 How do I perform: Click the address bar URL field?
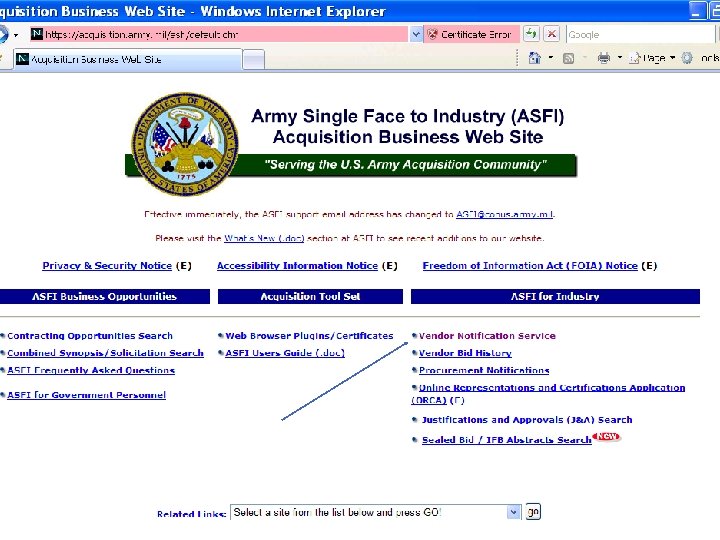coord(219,34)
